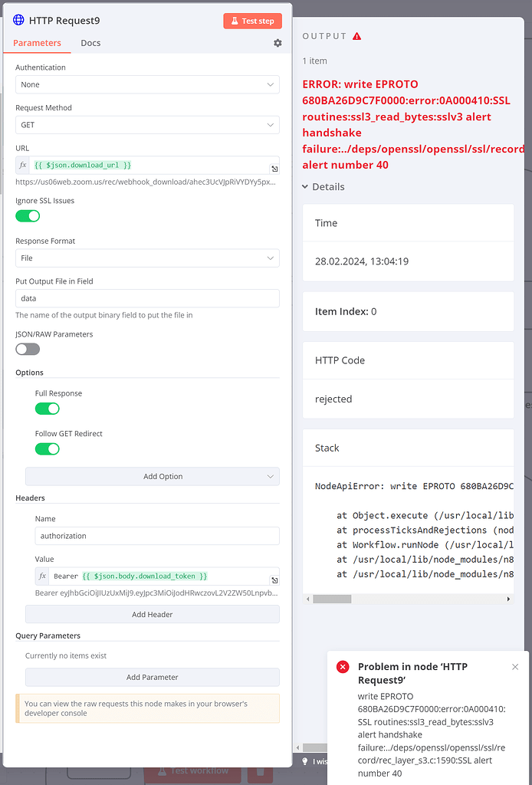532x785 pixels.
Task: Click the globe icon beside HTTP Request9
Action: click(x=18, y=20)
